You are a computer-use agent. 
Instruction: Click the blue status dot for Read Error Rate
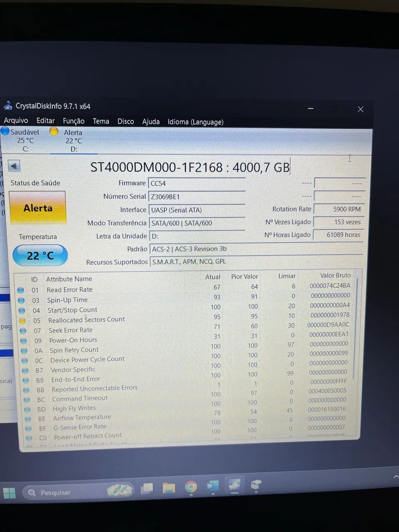[21, 290]
